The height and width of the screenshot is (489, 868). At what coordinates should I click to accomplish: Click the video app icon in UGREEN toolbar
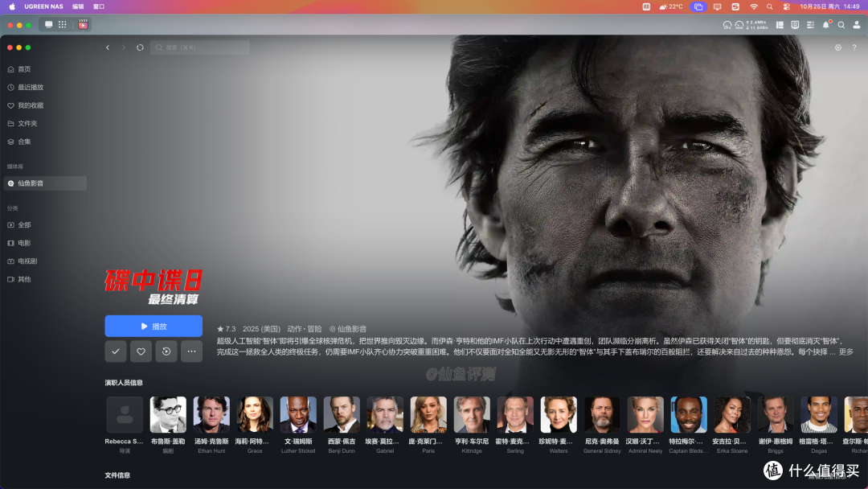83,24
